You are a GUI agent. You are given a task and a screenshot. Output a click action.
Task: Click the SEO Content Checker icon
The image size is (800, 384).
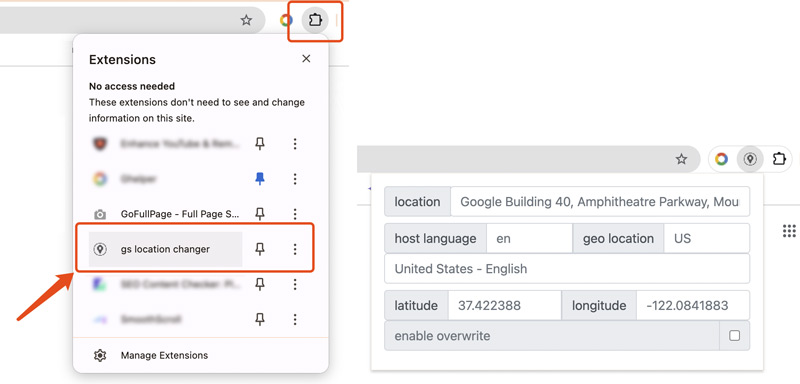click(100, 285)
